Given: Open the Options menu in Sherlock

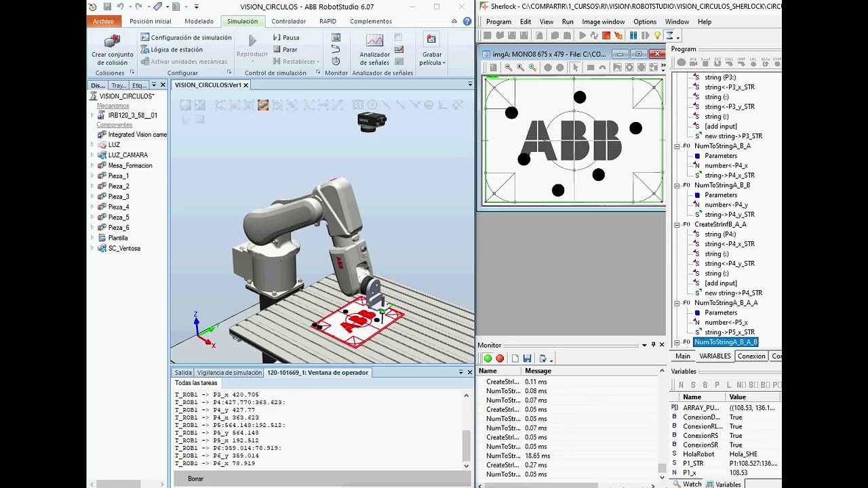Looking at the screenshot, I should (x=645, y=22).
